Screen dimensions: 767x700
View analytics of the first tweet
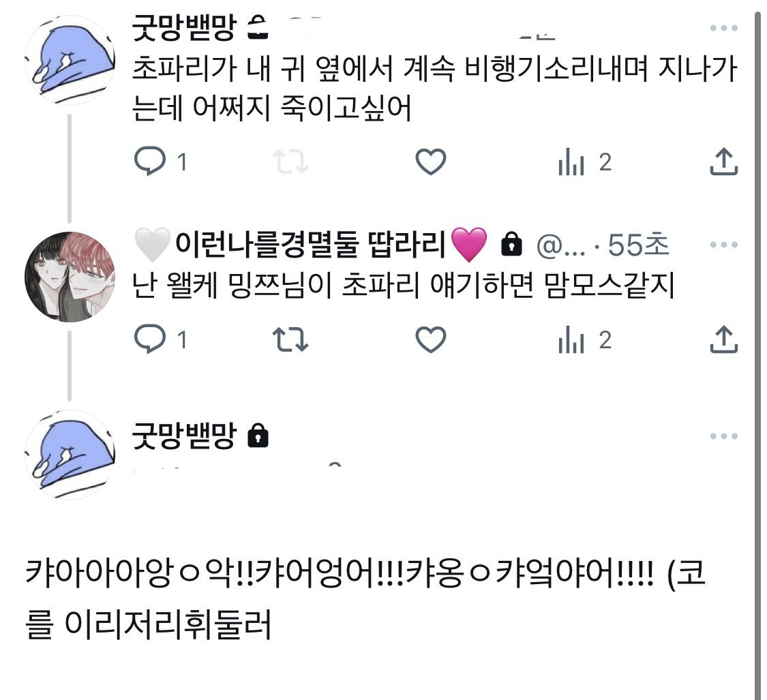pyautogui.click(x=572, y=162)
